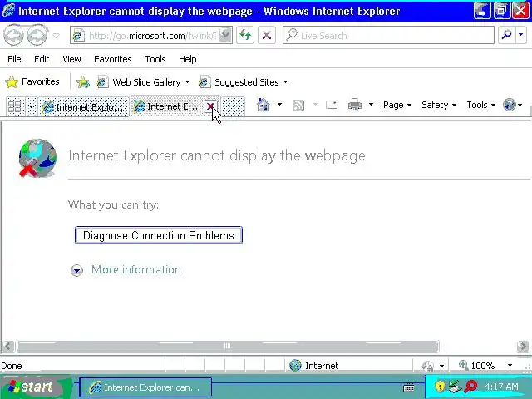Click the security shield tray icon

tap(440, 386)
